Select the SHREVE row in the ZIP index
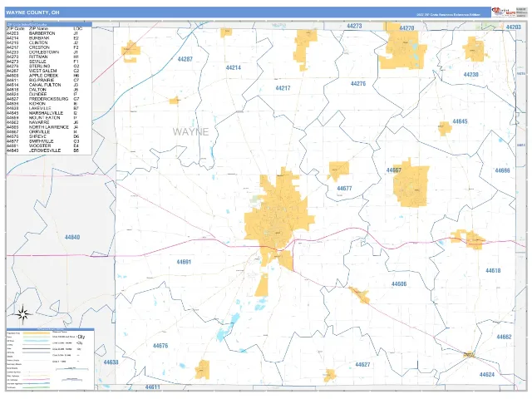532x399 pixels. (42, 136)
